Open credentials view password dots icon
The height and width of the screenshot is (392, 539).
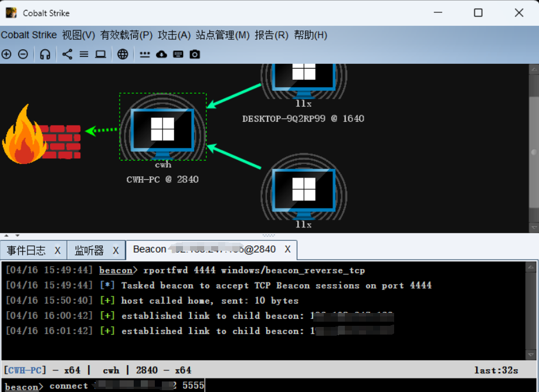[x=145, y=54]
